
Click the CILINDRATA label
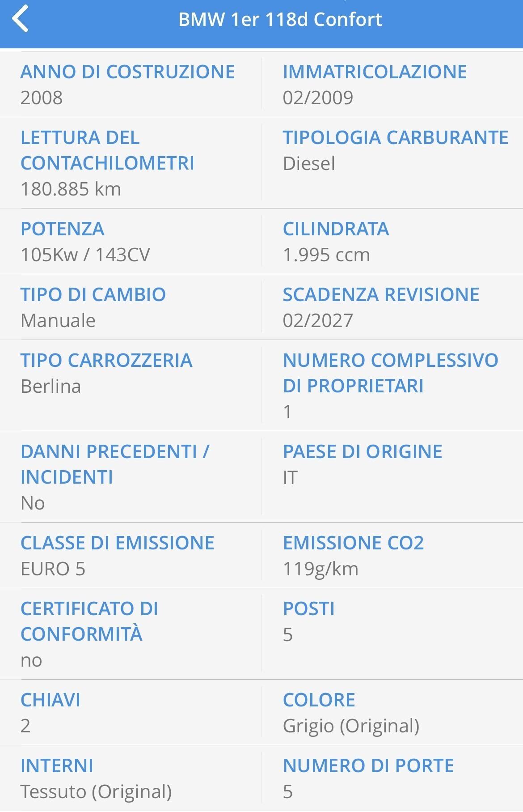pyautogui.click(x=336, y=229)
